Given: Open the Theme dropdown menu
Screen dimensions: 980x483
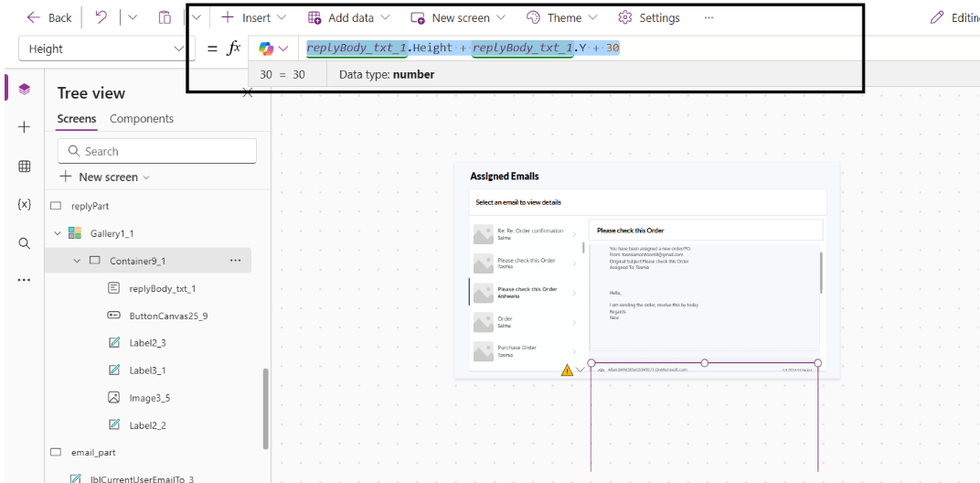Looking at the screenshot, I should coord(562,17).
